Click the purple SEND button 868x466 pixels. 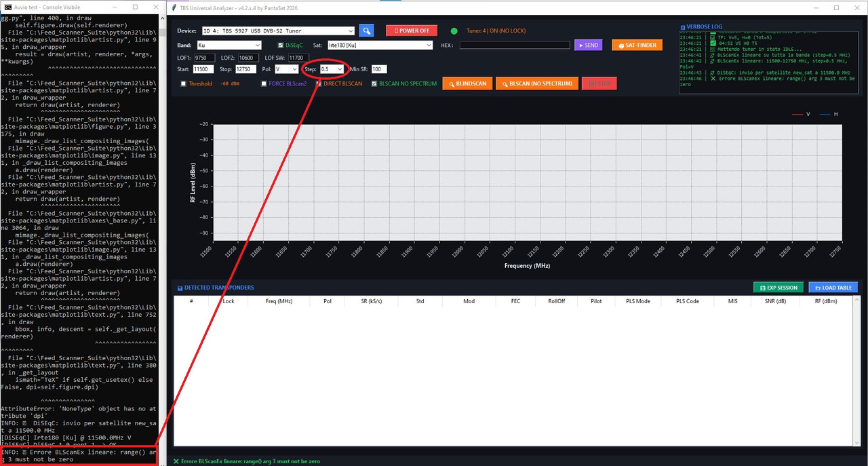[x=588, y=45]
